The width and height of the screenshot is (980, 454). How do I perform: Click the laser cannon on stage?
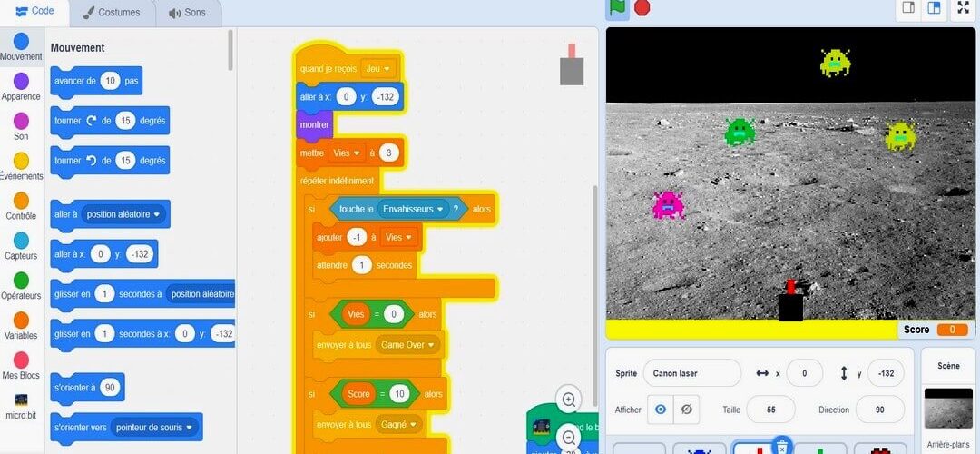(x=791, y=301)
